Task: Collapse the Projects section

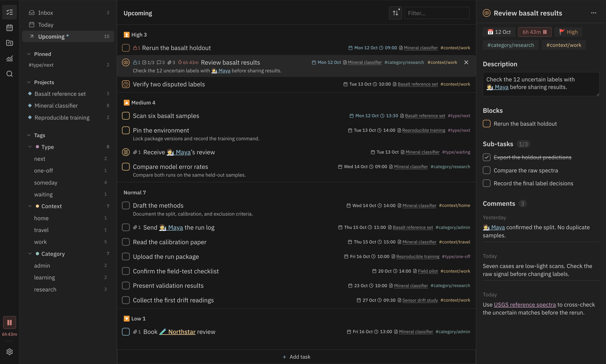Action: pos(29,82)
